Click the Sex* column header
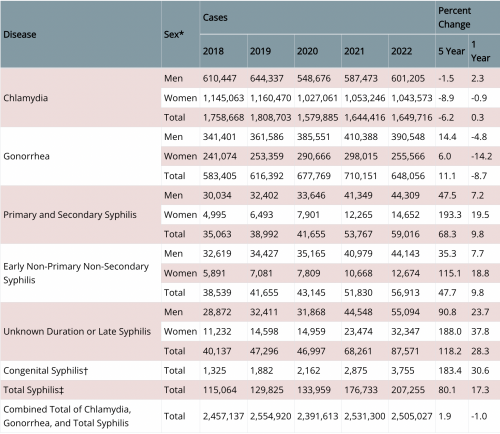 click(x=174, y=34)
